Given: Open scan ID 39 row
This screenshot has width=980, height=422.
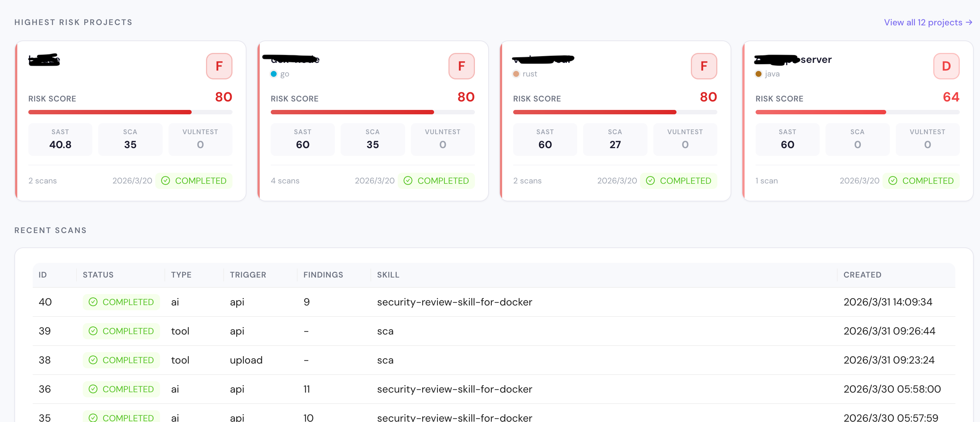Looking at the screenshot, I should (494, 331).
